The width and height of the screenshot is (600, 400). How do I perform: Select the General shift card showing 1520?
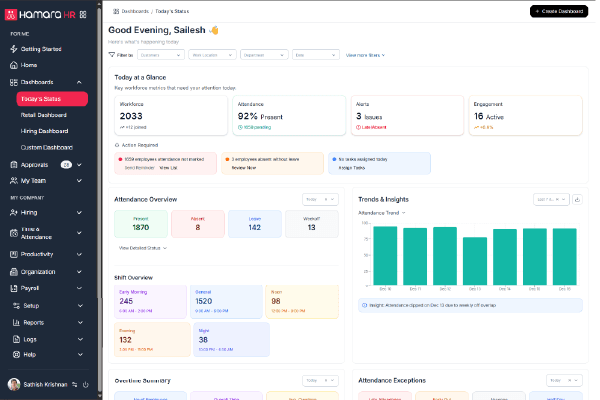(226, 302)
